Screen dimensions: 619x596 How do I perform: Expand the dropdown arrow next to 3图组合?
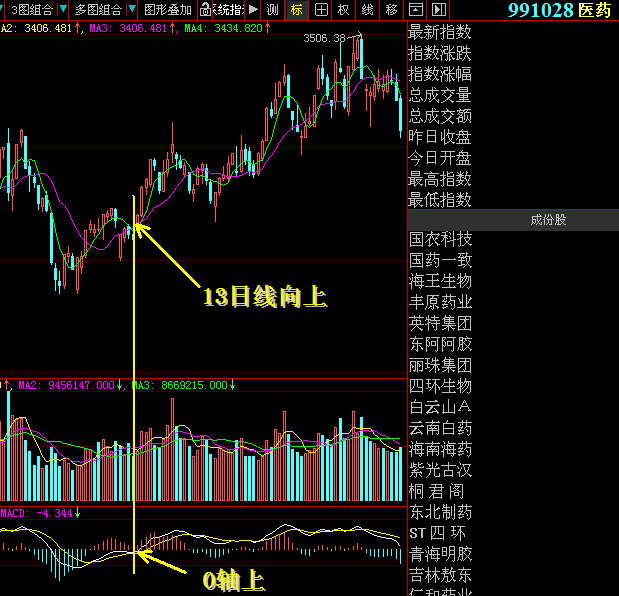63,10
